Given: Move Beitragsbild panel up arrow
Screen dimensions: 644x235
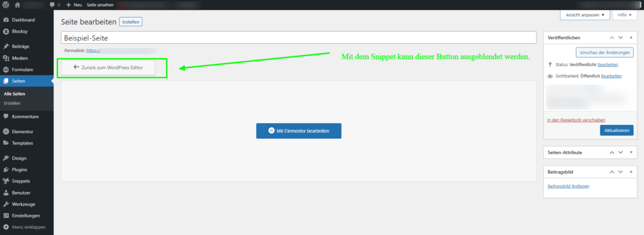Looking at the screenshot, I should point(611,171).
